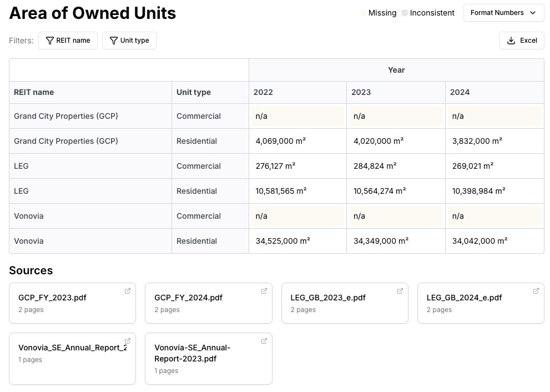Click Grand City Properties (GCP) in Residential row
The width and height of the screenshot is (550, 392).
pos(66,141)
